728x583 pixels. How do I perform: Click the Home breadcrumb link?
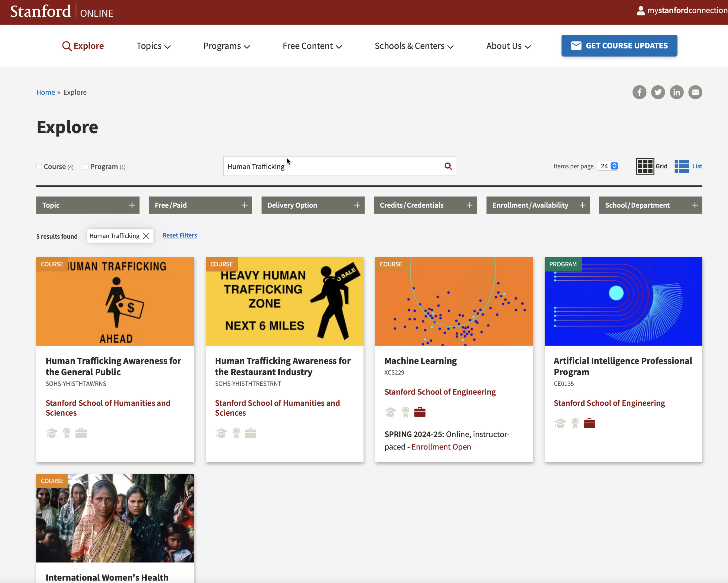coord(46,92)
